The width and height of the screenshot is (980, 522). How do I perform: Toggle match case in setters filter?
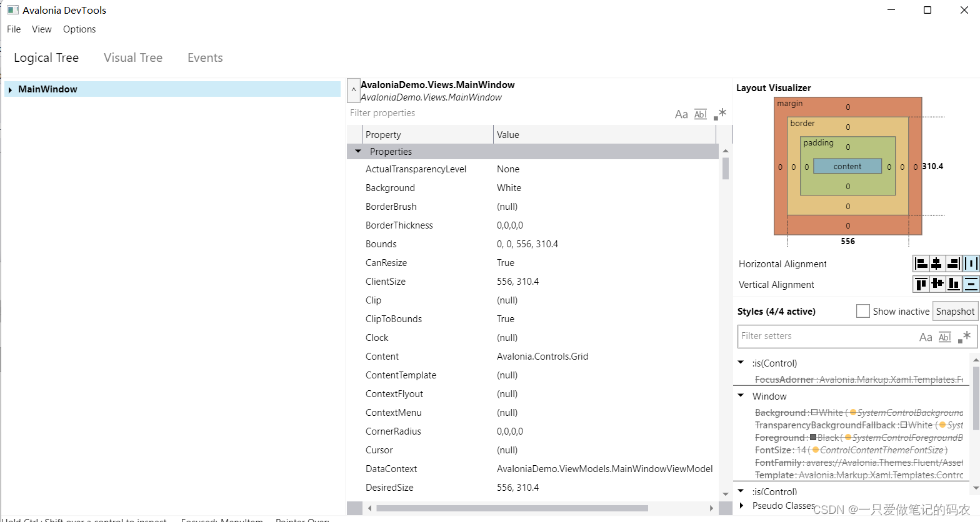(x=926, y=337)
